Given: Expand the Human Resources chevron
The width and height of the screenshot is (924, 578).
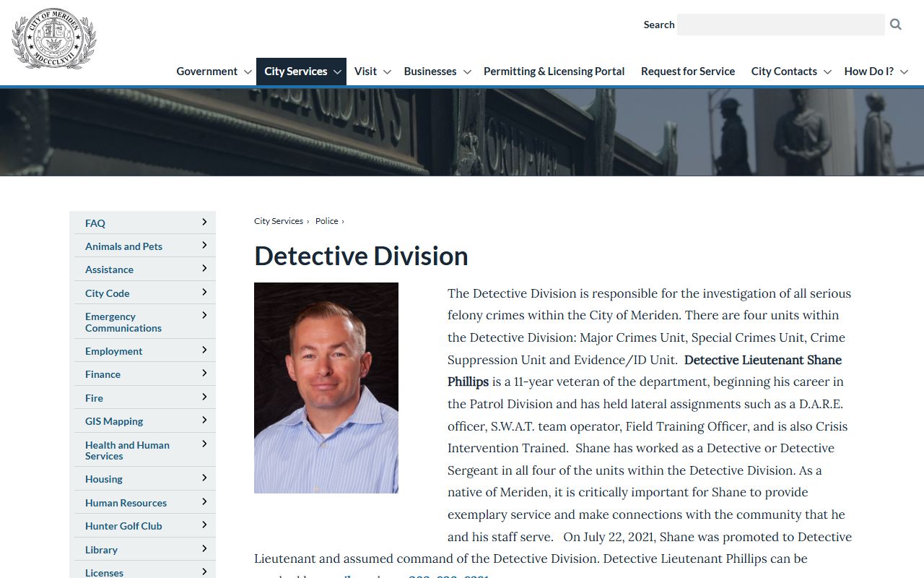Looking at the screenshot, I should [x=204, y=501].
